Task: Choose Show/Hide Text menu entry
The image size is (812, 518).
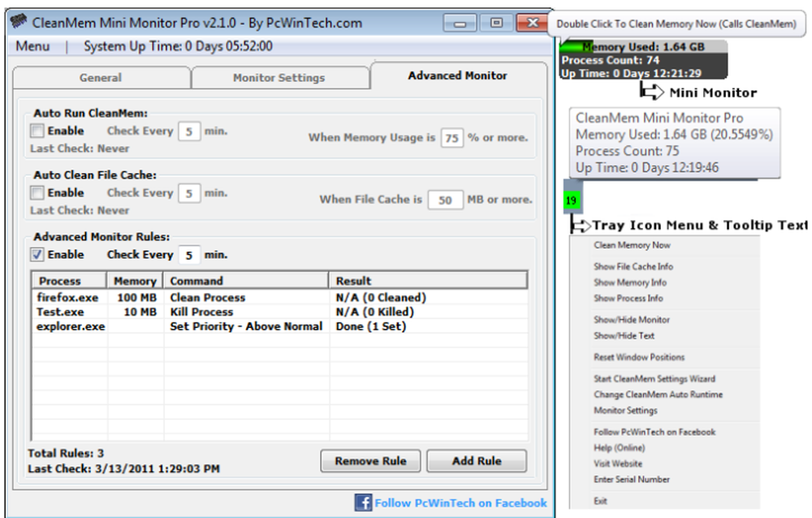Action: (624, 335)
